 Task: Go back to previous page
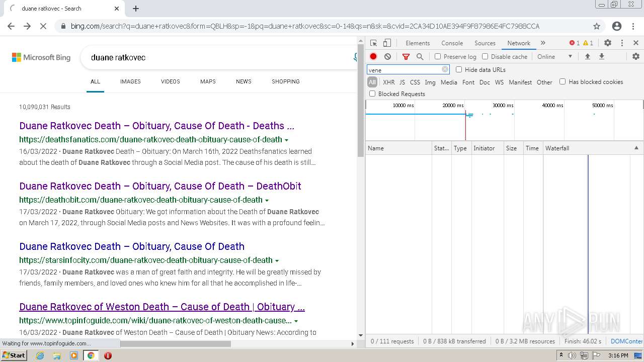(11, 26)
